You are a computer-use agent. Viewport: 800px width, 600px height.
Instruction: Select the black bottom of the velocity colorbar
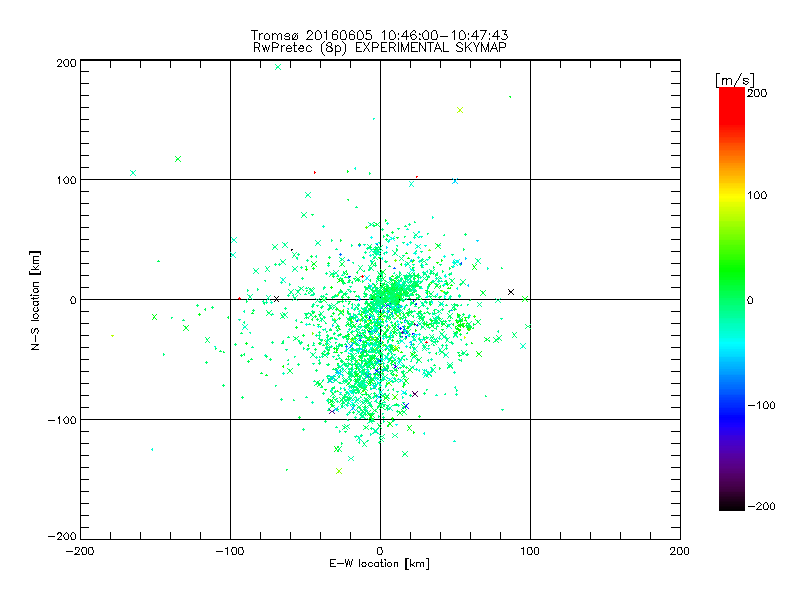[x=731, y=503]
